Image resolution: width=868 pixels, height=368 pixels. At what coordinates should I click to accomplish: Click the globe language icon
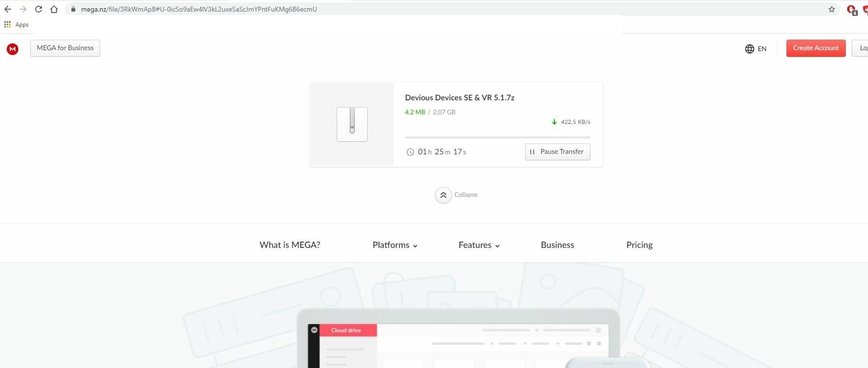pos(749,49)
